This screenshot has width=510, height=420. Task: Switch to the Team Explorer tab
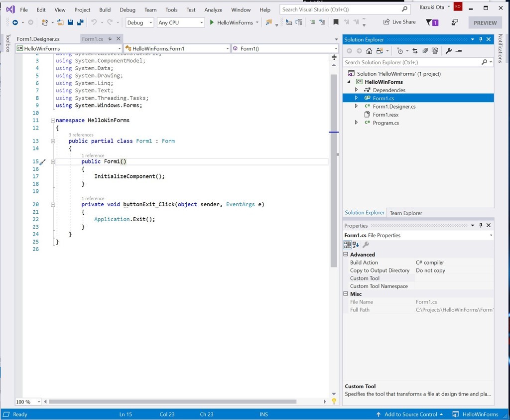pyautogui.click(x=405, y=213)
